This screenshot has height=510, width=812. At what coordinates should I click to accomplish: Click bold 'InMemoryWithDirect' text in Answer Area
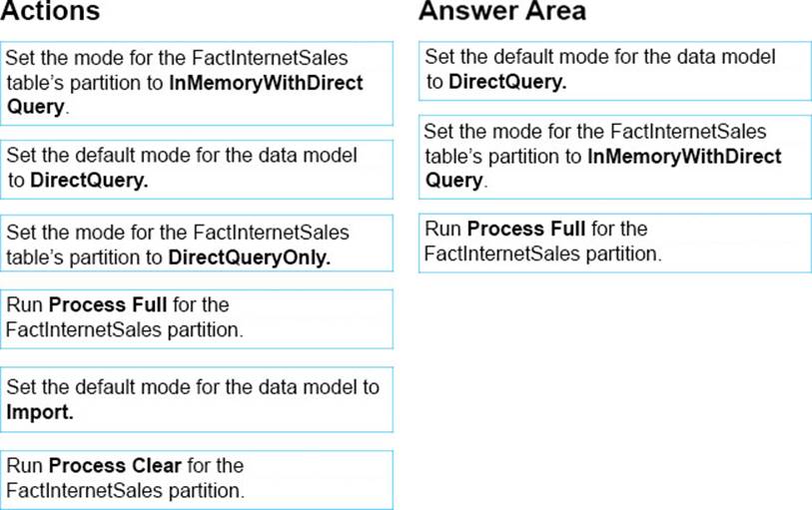click(x=684, y=157)
